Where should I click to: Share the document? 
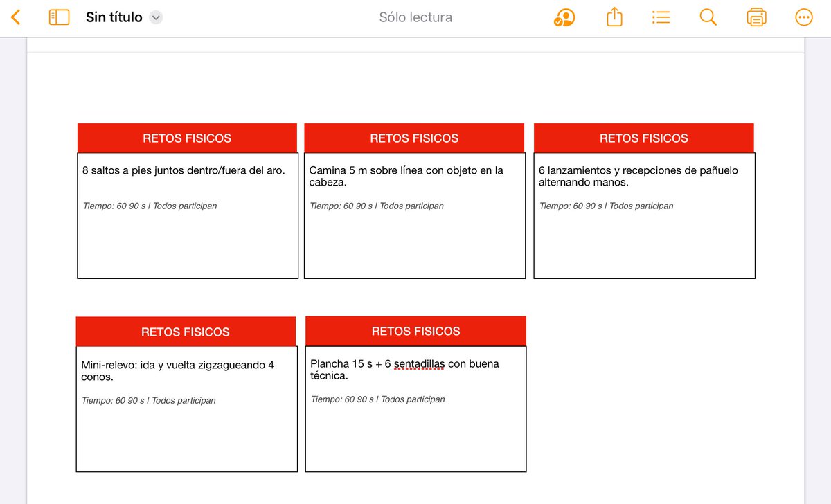click(x=614, y=17)
